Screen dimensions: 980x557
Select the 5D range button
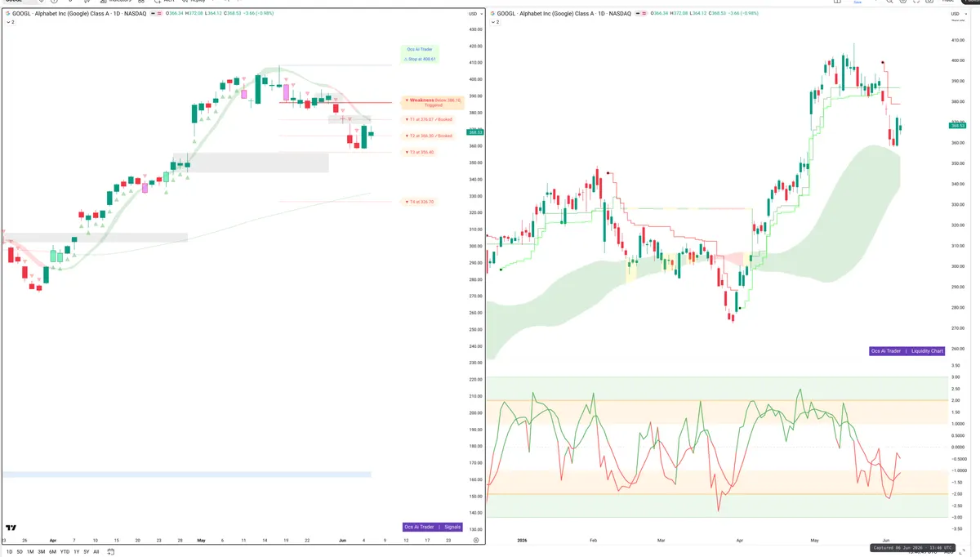[x=19, y=552]
